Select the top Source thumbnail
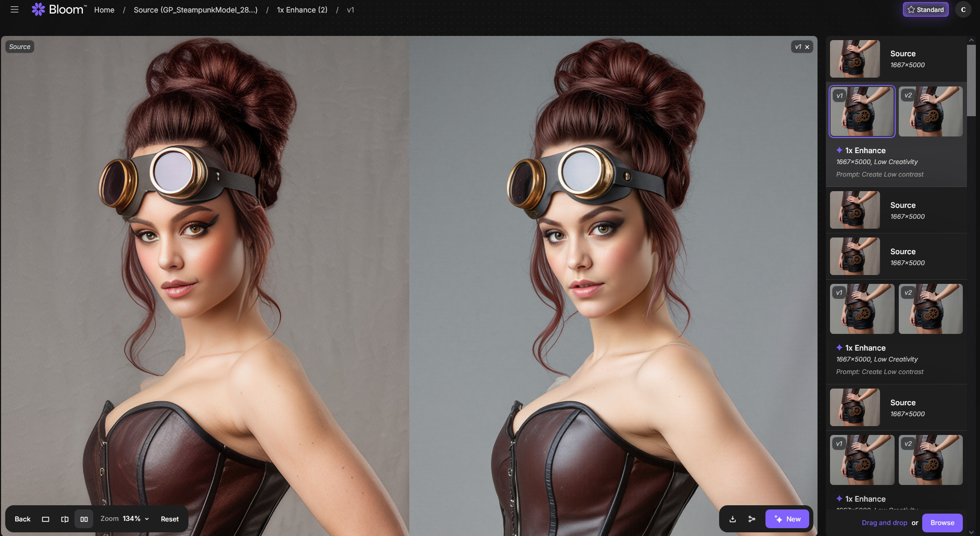 [x=855, y=59]
